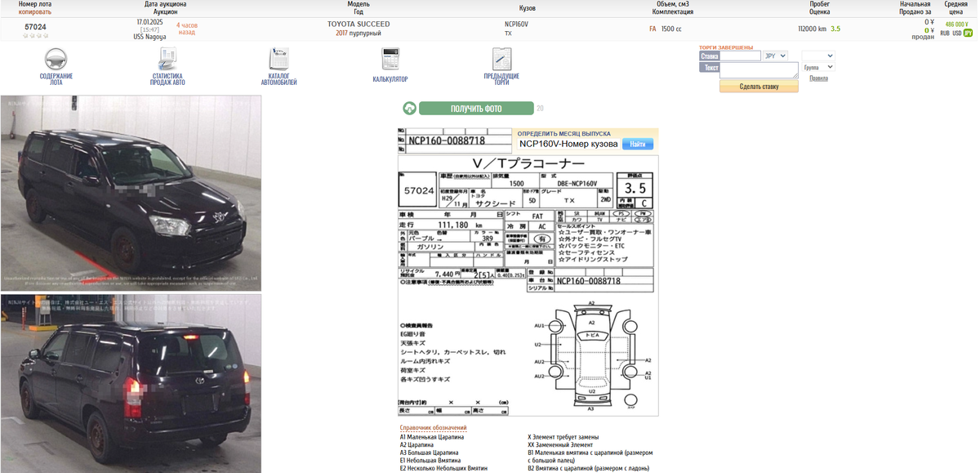Click the photo count 20
980x473 pixels.
point(540,109)
